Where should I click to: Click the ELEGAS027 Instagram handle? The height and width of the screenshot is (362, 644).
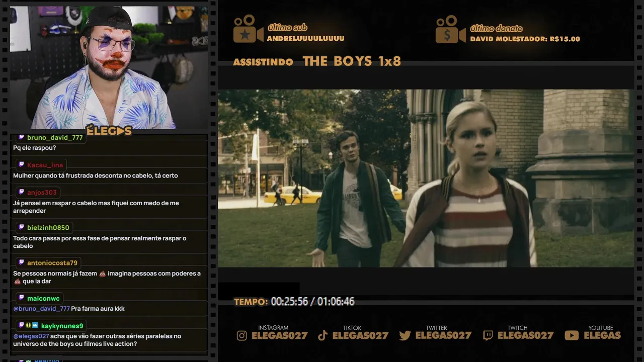point(280,335)
